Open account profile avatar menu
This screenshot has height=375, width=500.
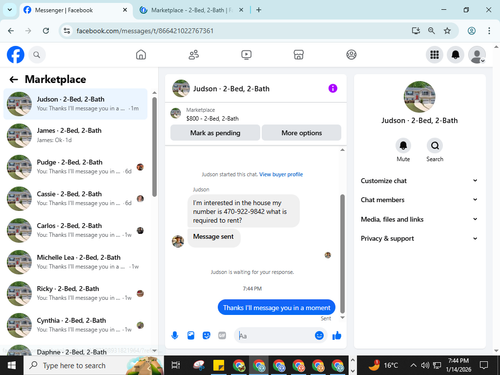(477, 55)
